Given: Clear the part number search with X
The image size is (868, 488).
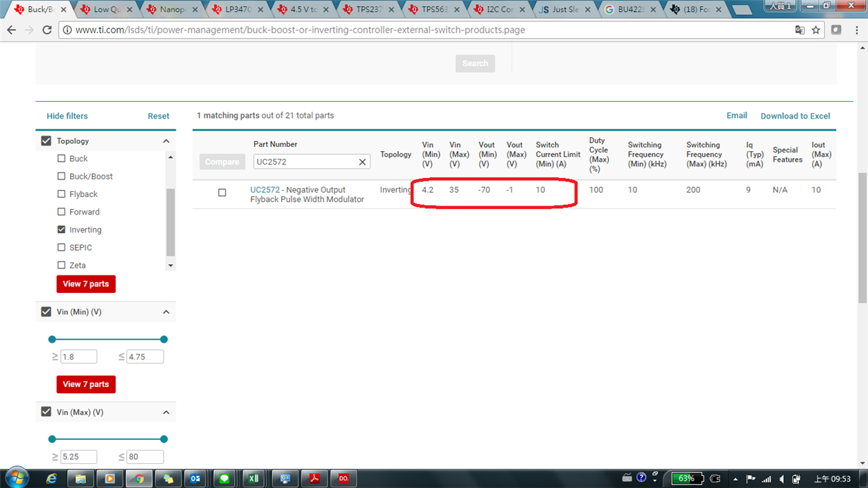Looking at the screenshot, I should [362, 162].
